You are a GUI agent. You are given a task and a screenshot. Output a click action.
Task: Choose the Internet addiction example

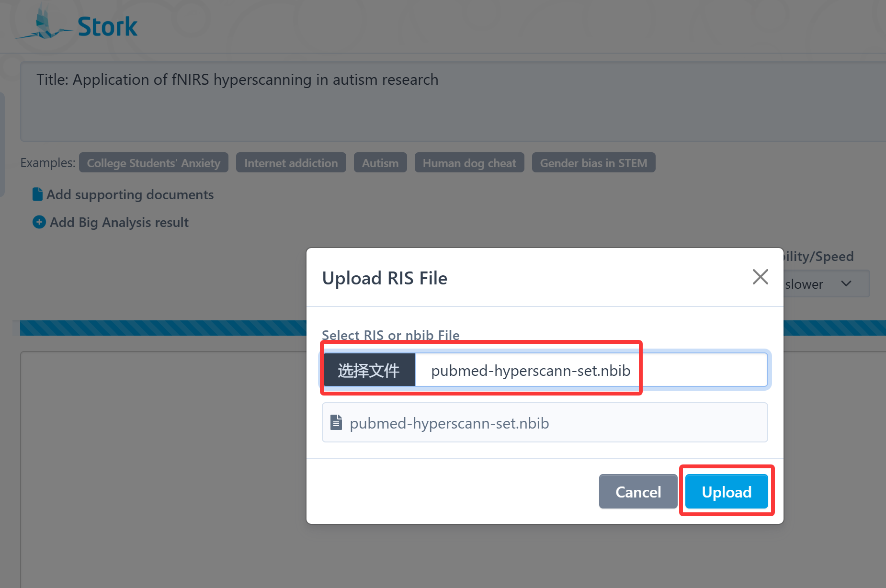pyautogui.click(x=291, y=163)
